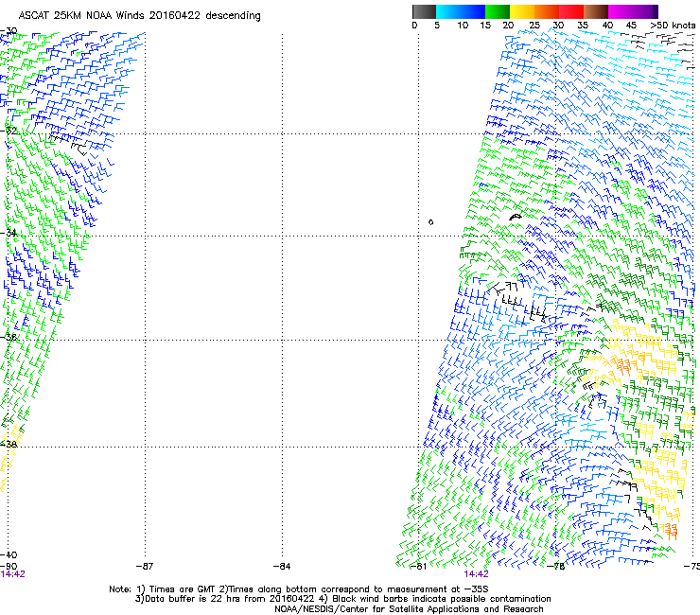Click the yellow 20-25 knots legend swatch

pos(522,11)
